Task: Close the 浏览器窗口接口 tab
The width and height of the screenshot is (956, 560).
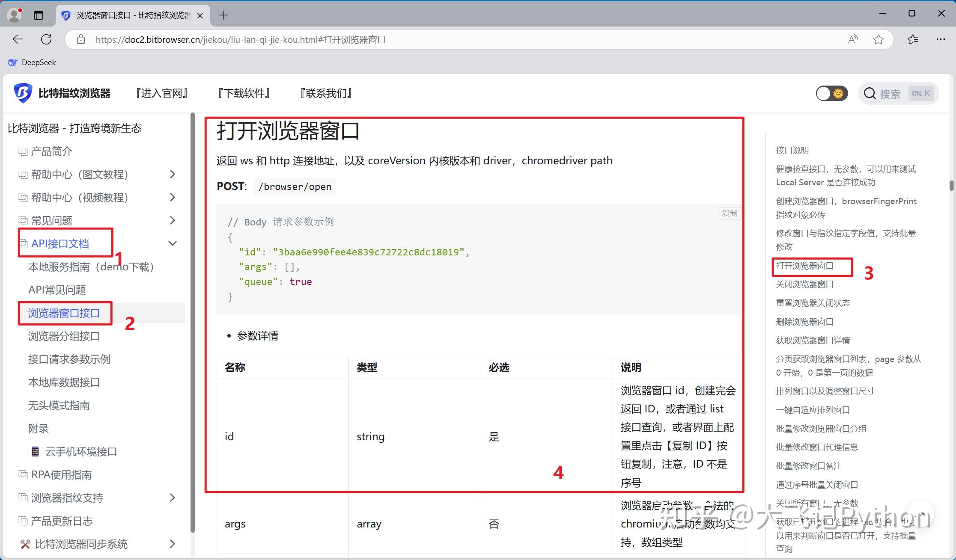Action: [200, 15]
